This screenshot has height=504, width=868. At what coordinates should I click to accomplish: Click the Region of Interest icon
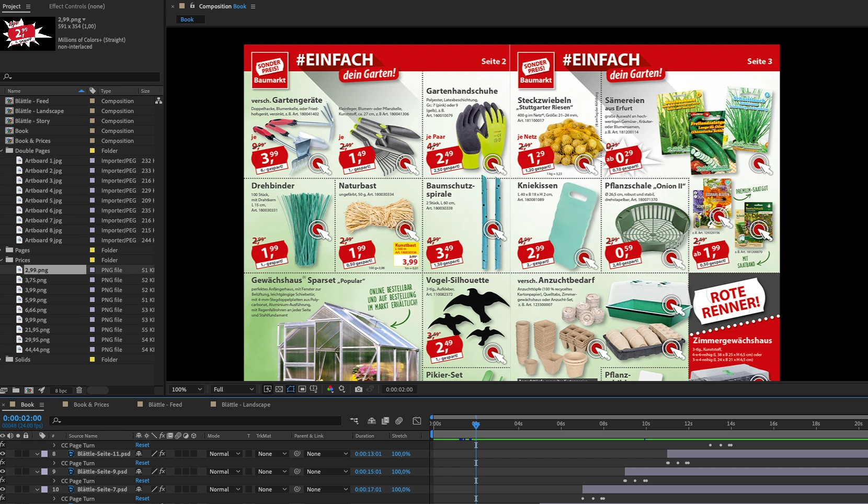click(302, 389)
